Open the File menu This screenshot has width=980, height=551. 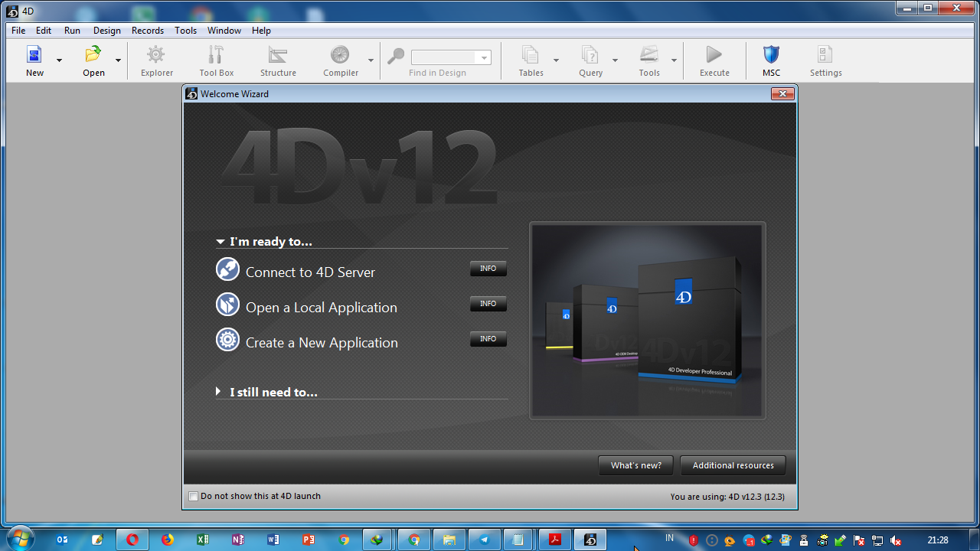tap(18, 31)
